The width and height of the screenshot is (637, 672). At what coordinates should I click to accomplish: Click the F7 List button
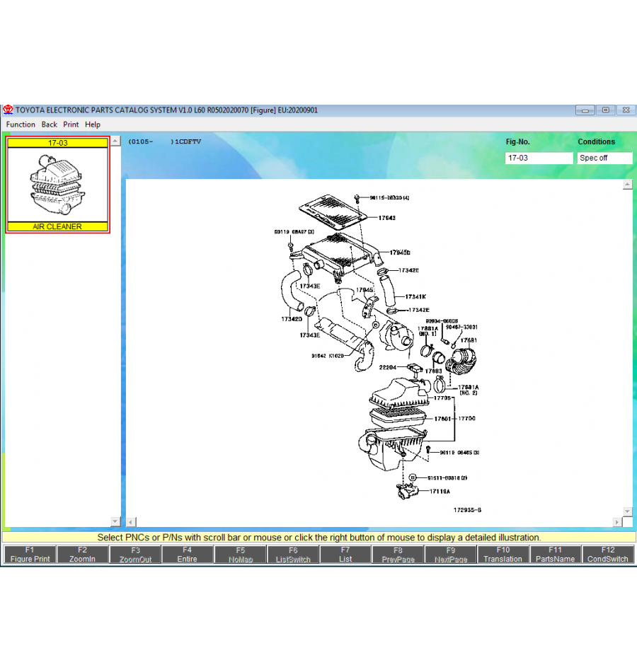point(345,555)
